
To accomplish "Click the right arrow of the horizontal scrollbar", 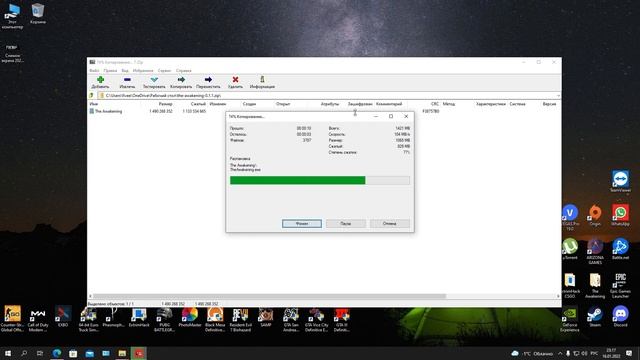I will tap(558, 296).
